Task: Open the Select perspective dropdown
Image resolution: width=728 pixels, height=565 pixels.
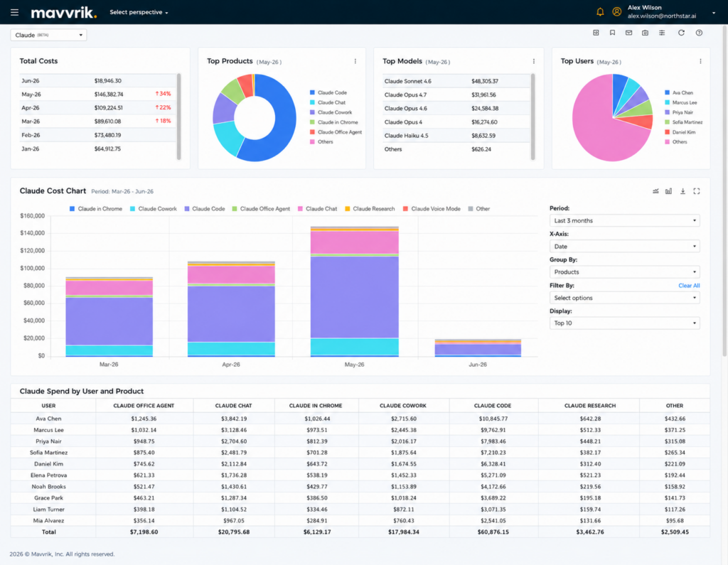Action: (x=139, y=13)
